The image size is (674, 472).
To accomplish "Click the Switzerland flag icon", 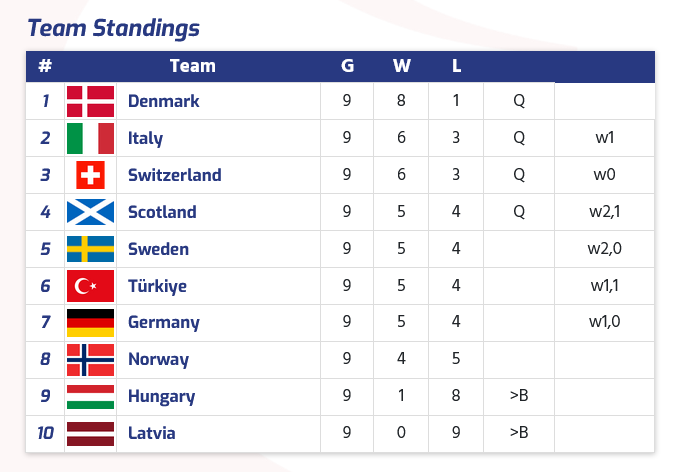I will [x=90, y=175].
